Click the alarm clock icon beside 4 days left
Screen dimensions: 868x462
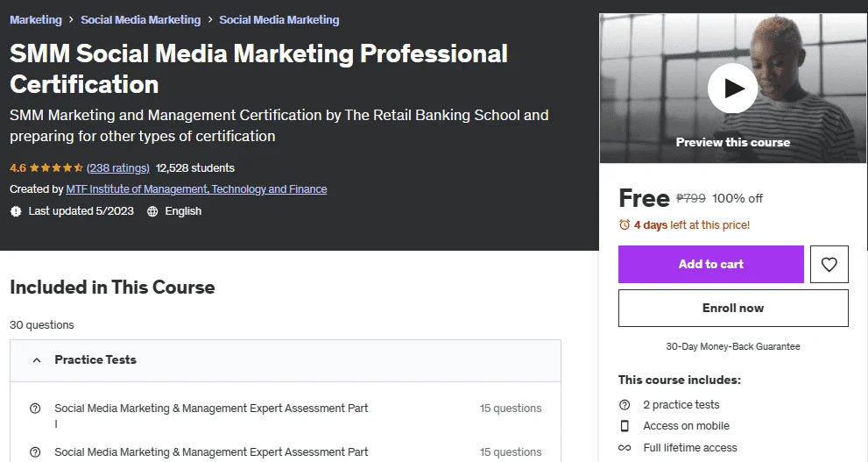coord(625,225)
